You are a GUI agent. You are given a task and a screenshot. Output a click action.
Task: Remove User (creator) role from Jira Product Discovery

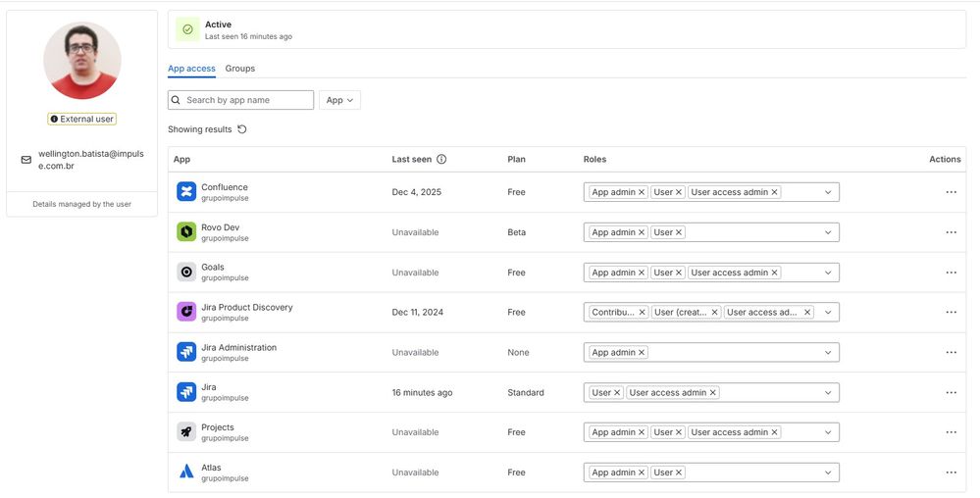714,313
